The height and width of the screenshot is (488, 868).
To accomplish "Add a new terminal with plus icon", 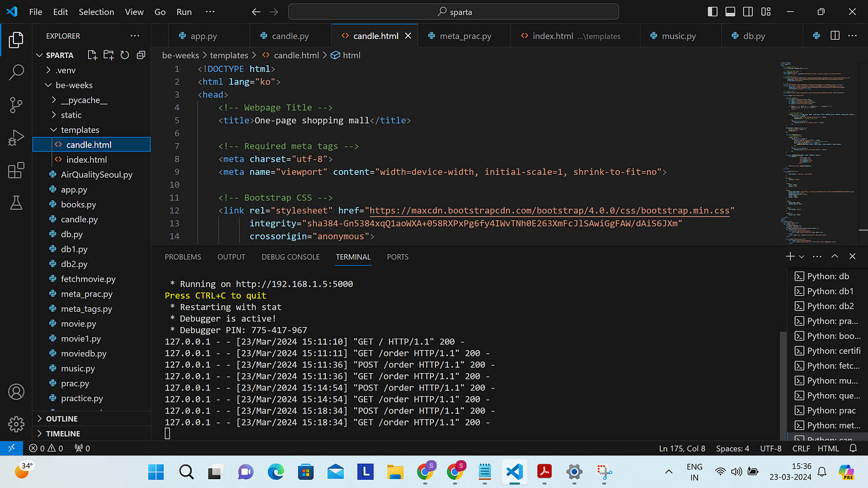I will coord(790,256).
